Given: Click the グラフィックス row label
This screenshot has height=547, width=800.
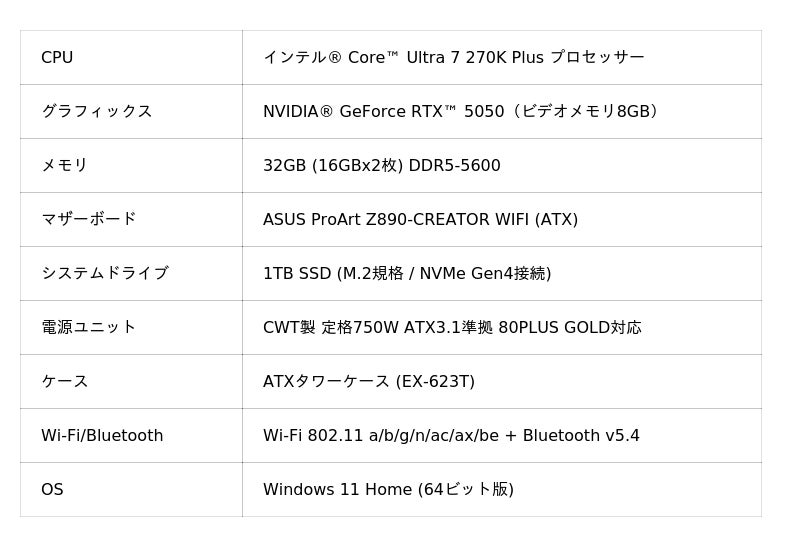Looking at the screenshot, I should (x=96, y=112).
